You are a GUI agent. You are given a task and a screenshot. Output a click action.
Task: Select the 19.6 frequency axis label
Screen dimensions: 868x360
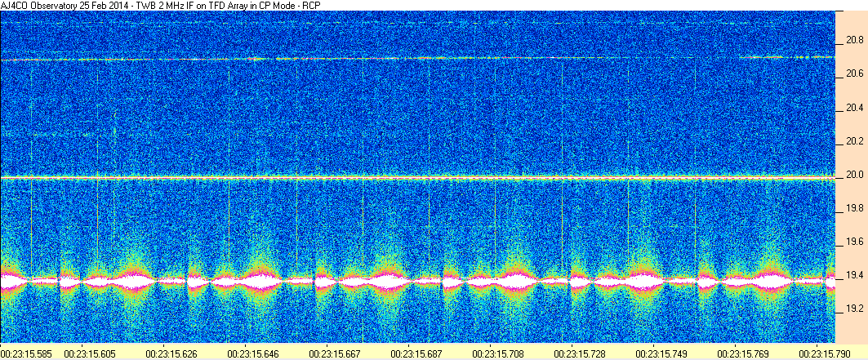[855, 242]
